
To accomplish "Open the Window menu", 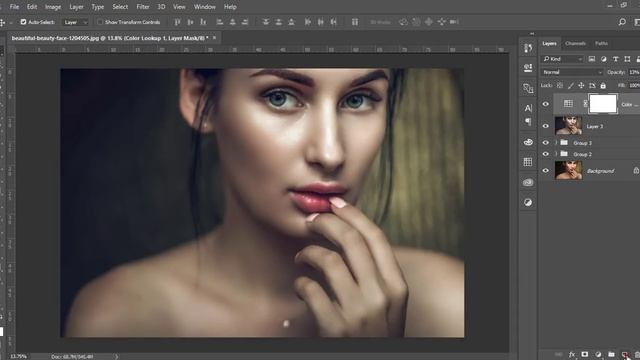I will coord(204,7).
